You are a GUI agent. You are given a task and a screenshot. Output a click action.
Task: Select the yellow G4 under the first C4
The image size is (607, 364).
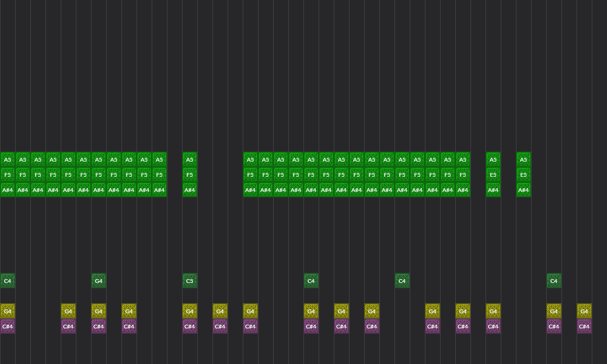tap(8, 311)
